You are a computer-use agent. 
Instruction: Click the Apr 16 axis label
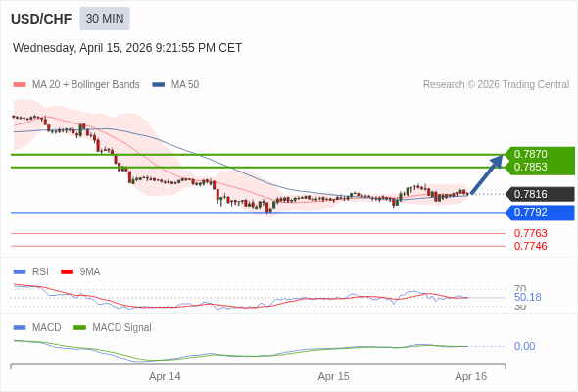pos(471,376)
